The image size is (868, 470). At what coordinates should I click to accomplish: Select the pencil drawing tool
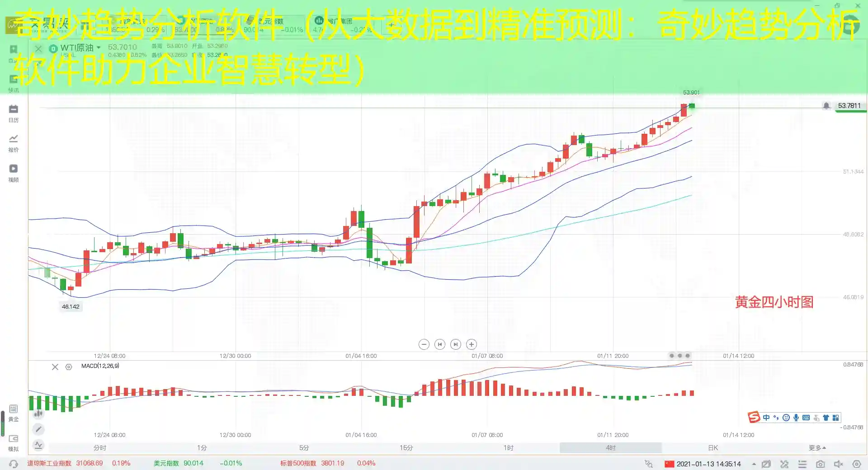[38, 429]
